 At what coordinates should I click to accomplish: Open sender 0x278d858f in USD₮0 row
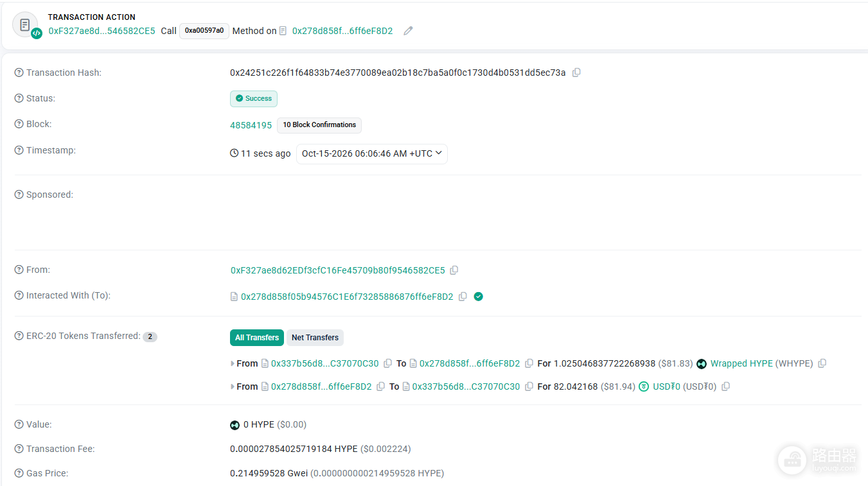(321, 386)
